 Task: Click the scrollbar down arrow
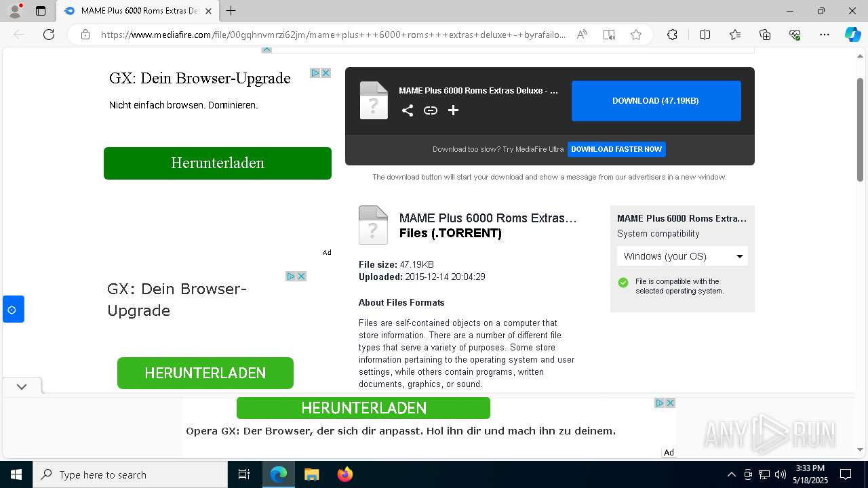pyautogui.click(x=861, y=449)
